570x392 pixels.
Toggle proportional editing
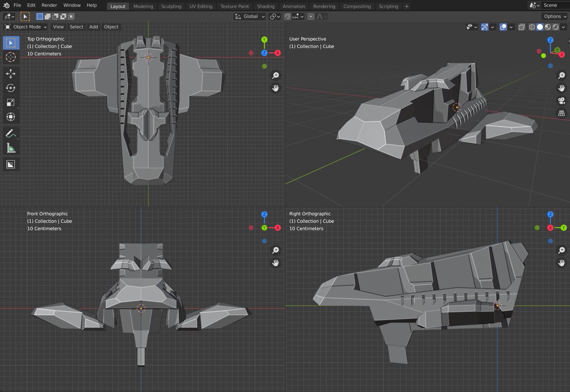pos(312,16)
